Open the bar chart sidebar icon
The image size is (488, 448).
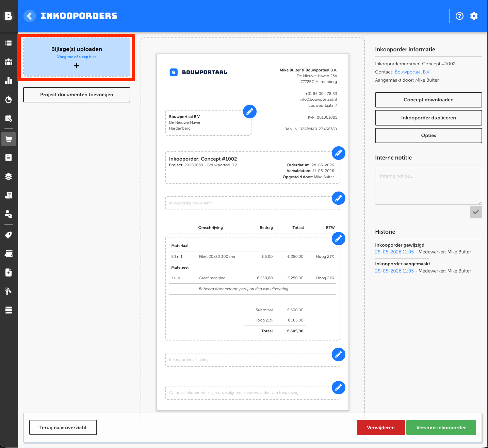[9, 81]
